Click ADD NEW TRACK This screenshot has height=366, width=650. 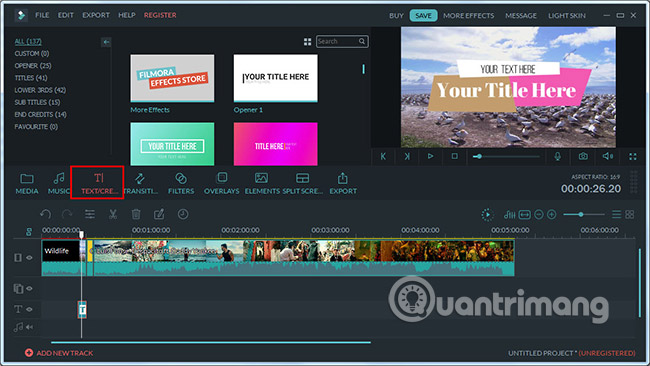(59, 353)
